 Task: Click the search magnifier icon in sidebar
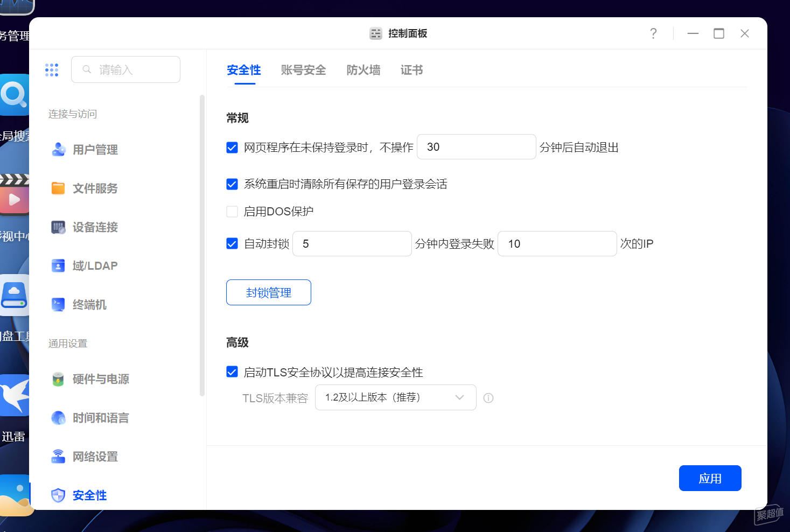[x=87, y=69]
